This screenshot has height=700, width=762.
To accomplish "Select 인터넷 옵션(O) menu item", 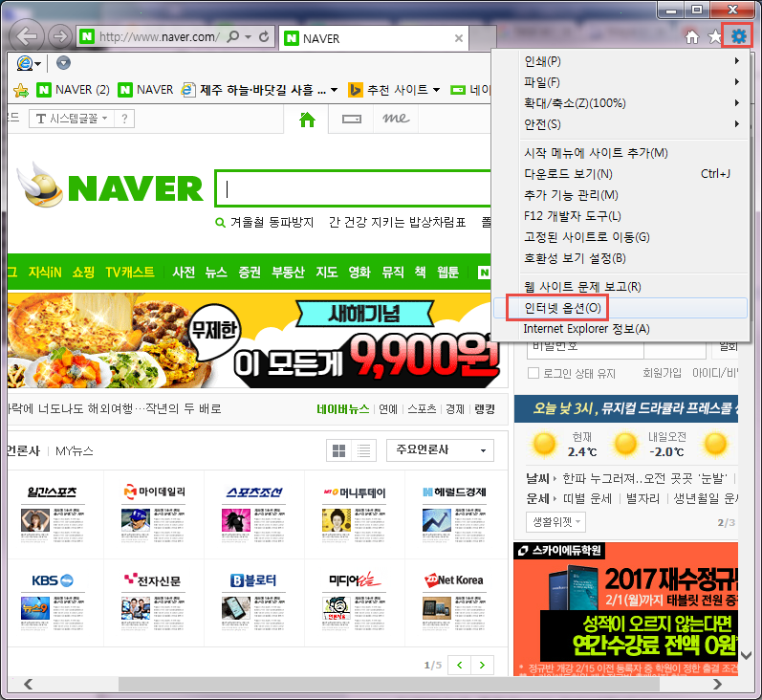I will tap(620, 308).
